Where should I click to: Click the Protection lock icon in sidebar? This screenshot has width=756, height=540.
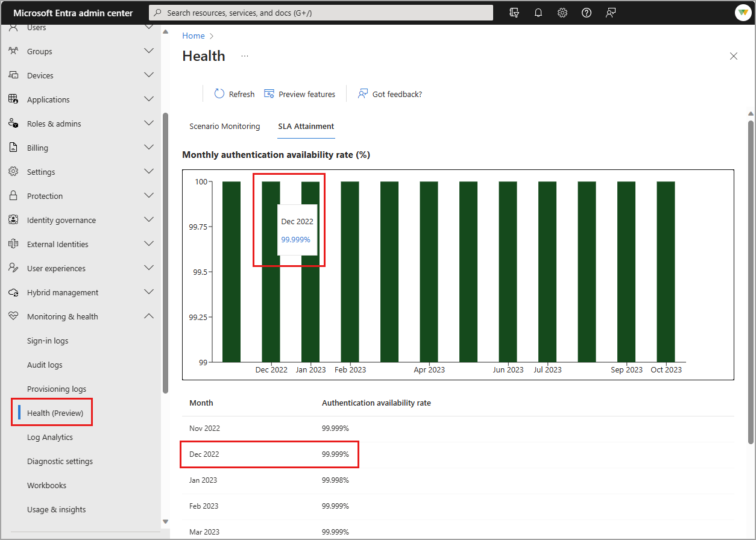pos(13,195)
